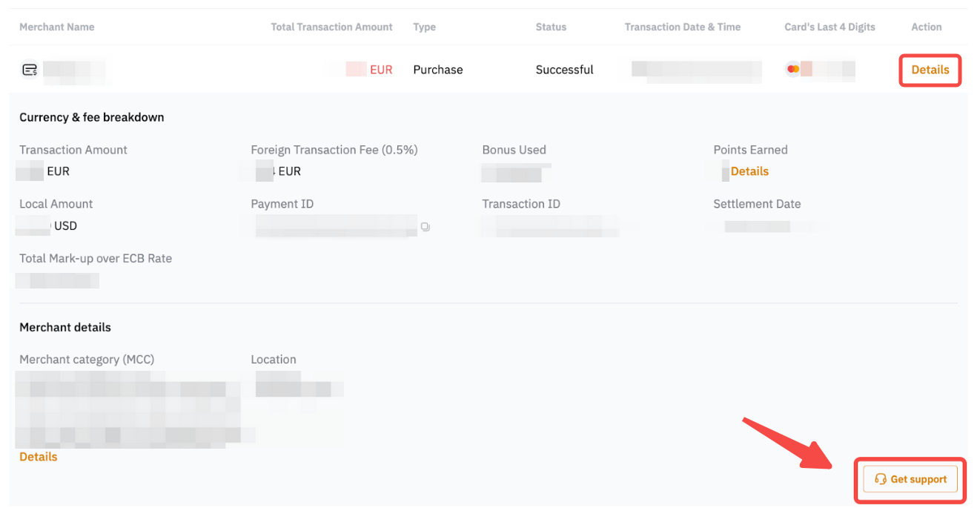Select the Status column header
The height and width of the screenshot is (508, 980).
[x=551, y=27]
